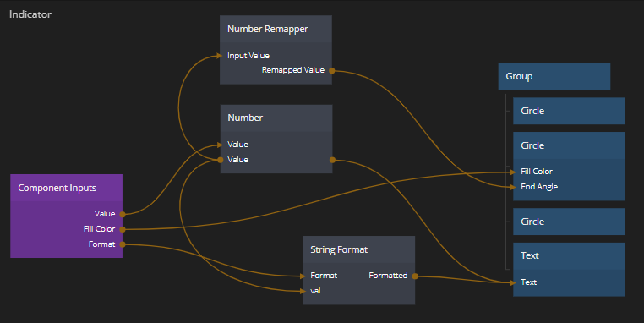Viewport: 644px width, 323px height.
Task: Select the Text node header
Action: (569, 255)
